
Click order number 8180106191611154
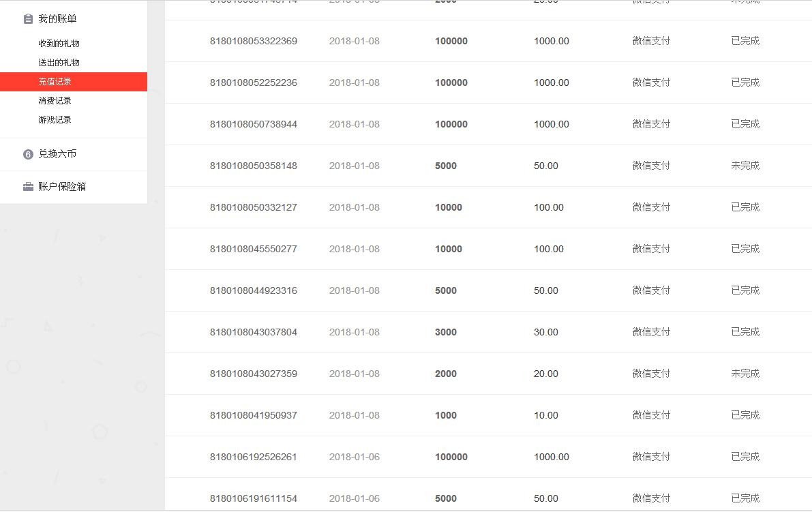253,498
